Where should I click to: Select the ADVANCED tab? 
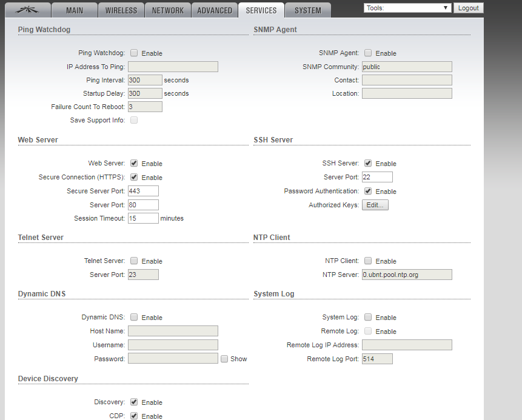click(x=215, y=10)
